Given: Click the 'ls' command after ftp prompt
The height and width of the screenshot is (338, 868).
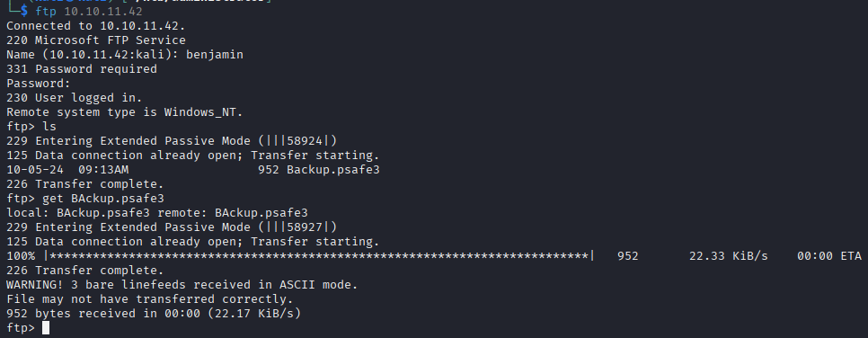Looking at the screenshot, I should pos(49,127).
